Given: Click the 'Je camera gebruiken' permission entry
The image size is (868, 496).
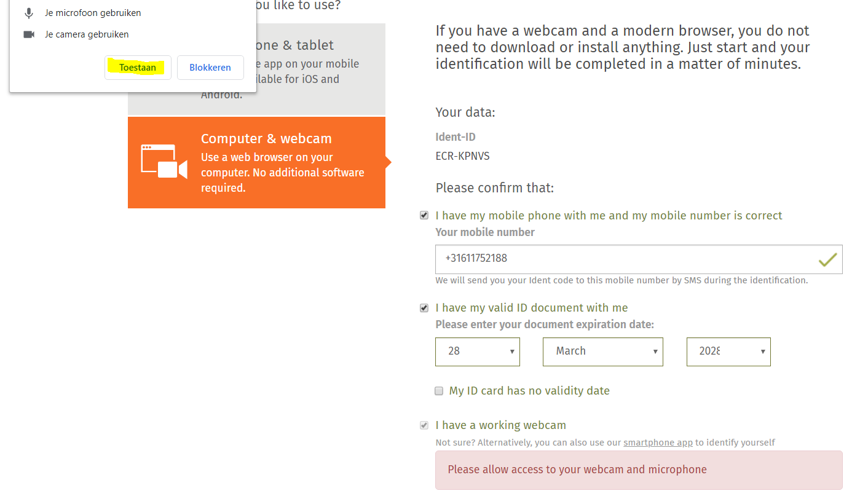Looking at the screenshot, I should coord(87,34).
